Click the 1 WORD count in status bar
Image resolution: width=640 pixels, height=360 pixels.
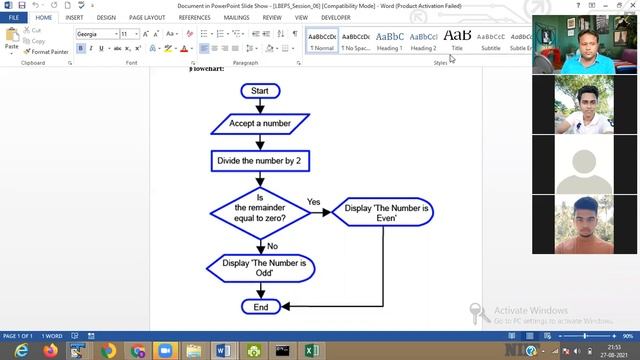click(x=52, y=336)
